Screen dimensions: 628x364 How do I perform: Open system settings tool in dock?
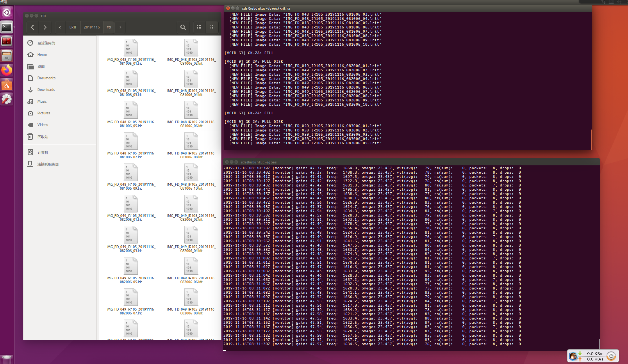[x=7, y=99]
